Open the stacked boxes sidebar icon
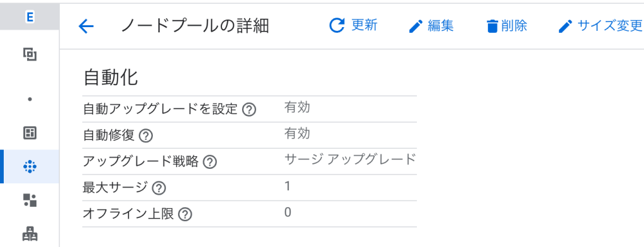644x247 pixels. click(30, 234)
